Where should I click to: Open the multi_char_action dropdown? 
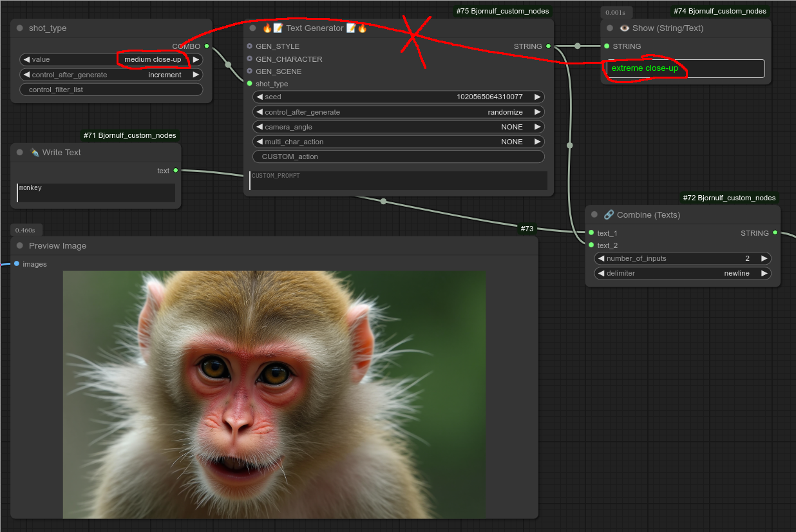coord(399,142)
